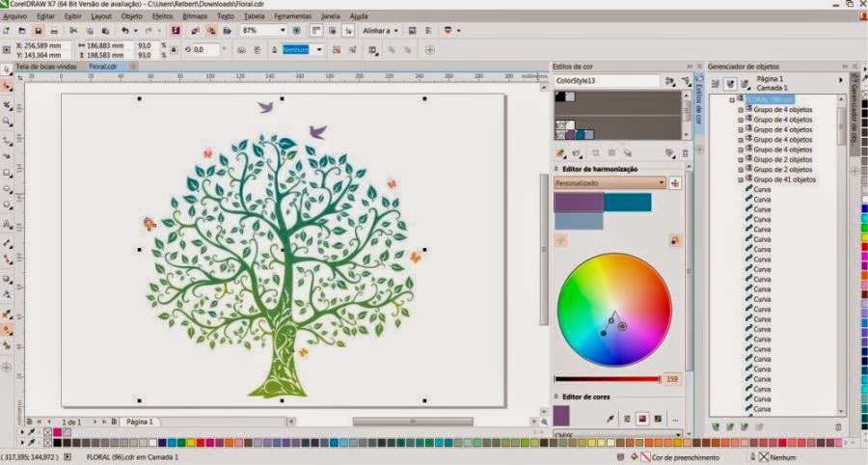This screenshot has height=465, width=868.
Task: Select the Rectangle tool in toolbox
Action: tap(7, 173)
